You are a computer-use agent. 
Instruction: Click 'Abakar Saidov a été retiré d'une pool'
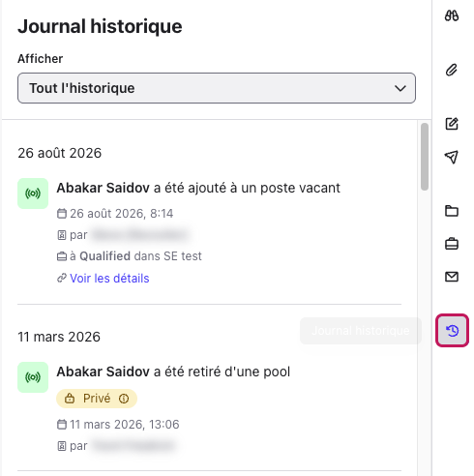pos(173,372)
